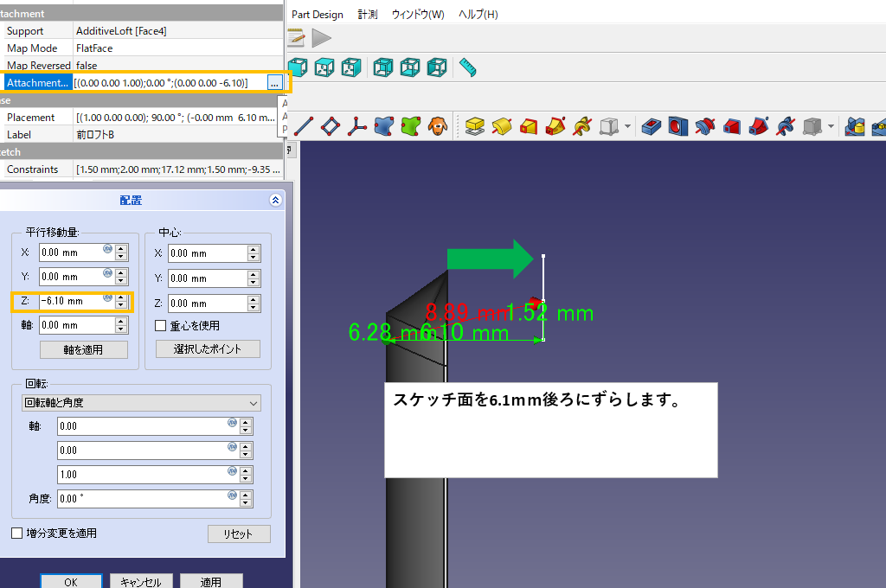Screen dimensions: 886x588
Task: Click the Attachment offset ellipsis button
Action: [274, 83]
